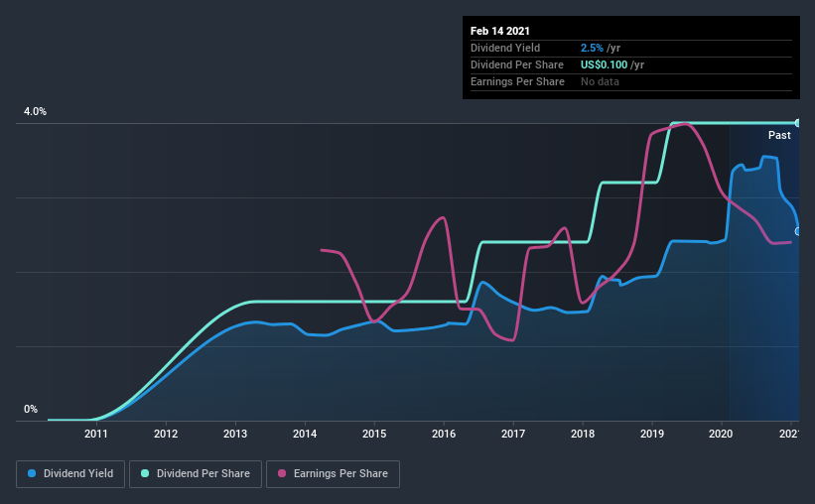Click the 4.0% y-axis label

[x=35, y=112]
